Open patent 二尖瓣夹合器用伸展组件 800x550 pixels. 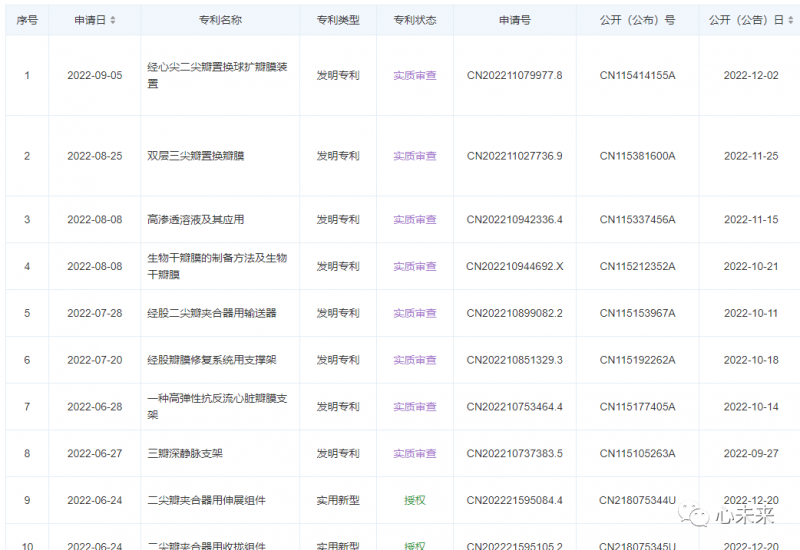click(x=206, y=500)
